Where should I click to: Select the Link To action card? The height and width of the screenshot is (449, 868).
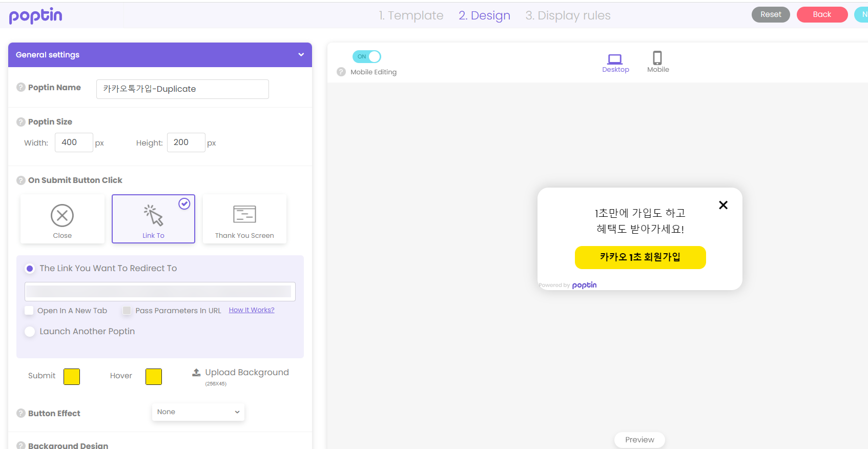click(154, 219)
